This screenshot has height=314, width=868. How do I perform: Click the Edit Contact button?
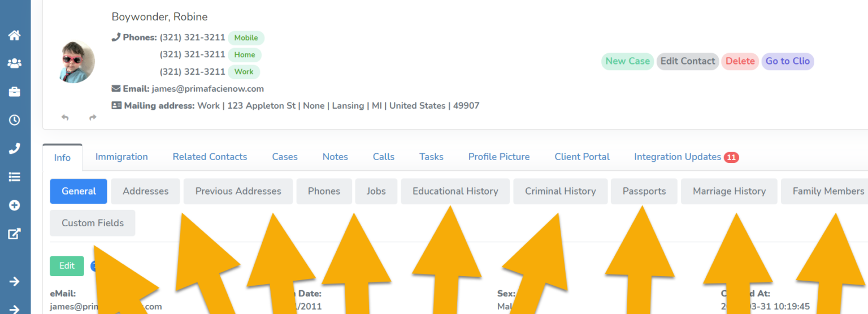688,61
